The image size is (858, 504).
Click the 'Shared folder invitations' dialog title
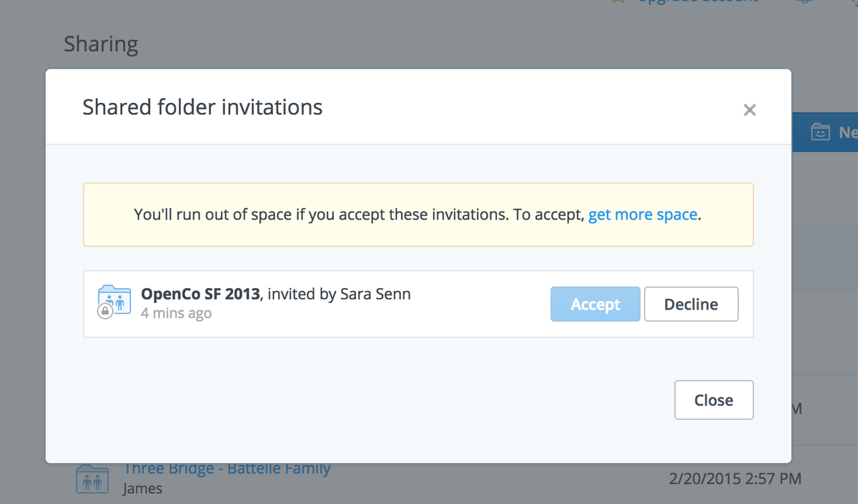202,107
